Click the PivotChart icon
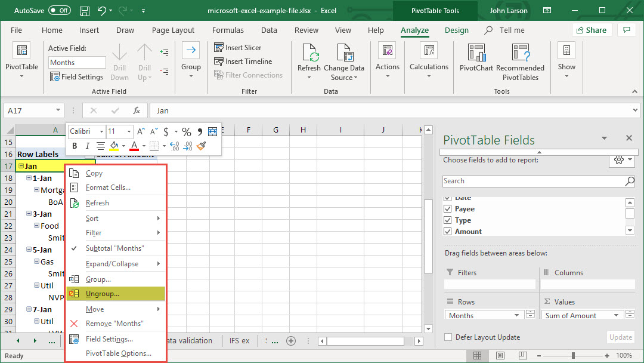 click(476, 53)
